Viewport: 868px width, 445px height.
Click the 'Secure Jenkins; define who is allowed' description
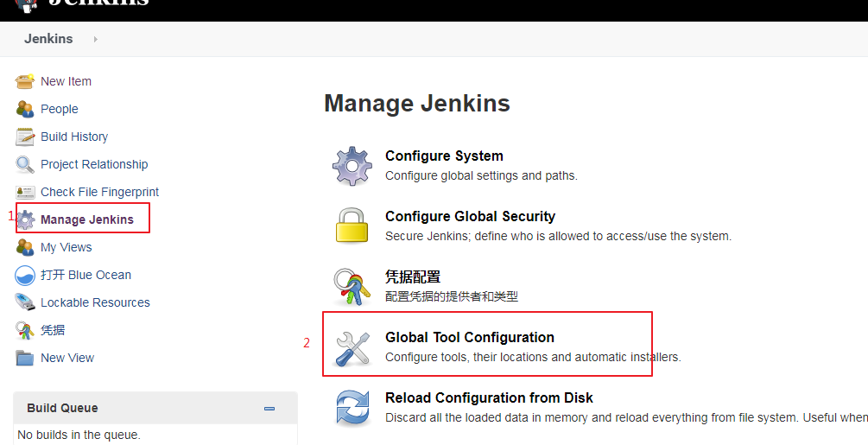pos(558,237)
